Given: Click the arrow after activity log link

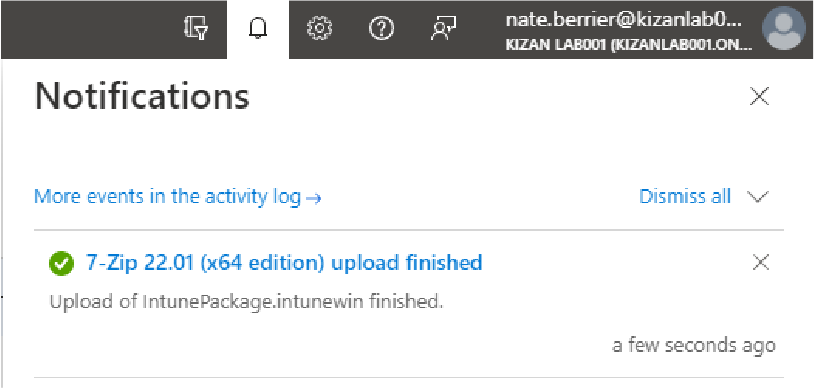Looking at the screenshot, I should click(313, 198).
